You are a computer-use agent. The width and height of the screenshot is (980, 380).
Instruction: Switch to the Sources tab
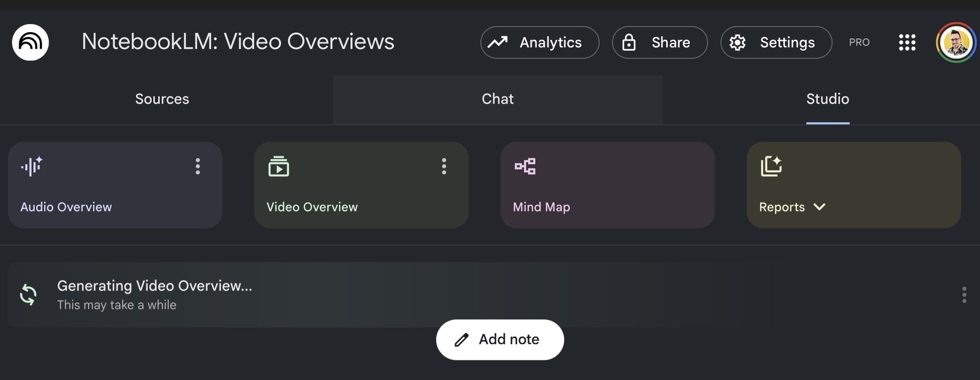point(162,99)
